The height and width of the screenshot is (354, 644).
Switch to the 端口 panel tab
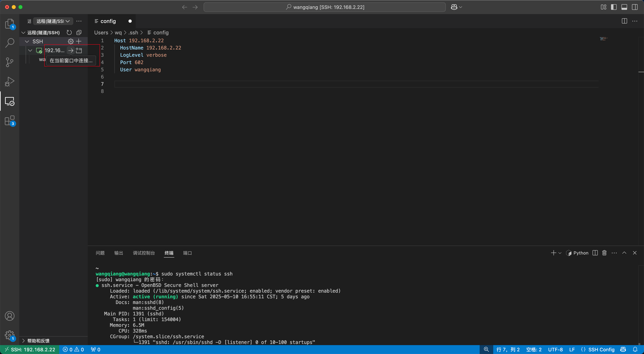click(187, 253)
